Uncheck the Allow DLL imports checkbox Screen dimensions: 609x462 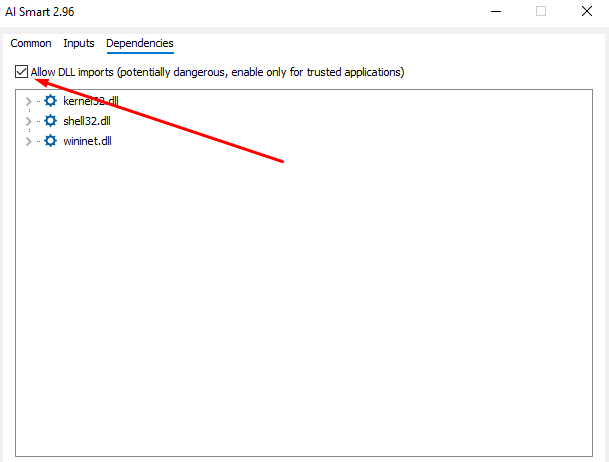click(21, 72)
